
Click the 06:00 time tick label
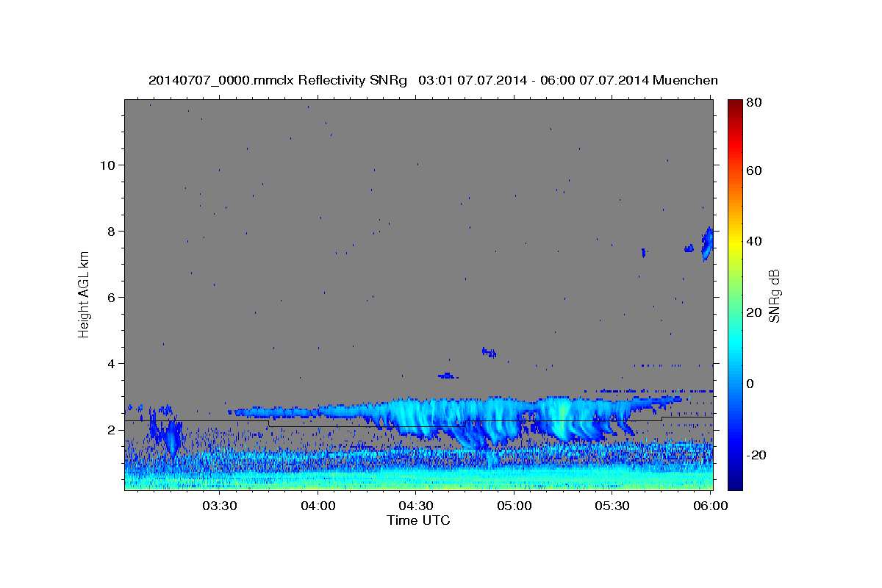[711, 506]
